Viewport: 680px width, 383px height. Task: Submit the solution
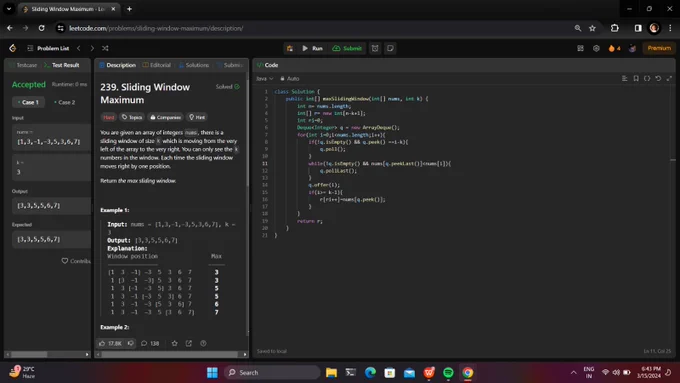347,48
